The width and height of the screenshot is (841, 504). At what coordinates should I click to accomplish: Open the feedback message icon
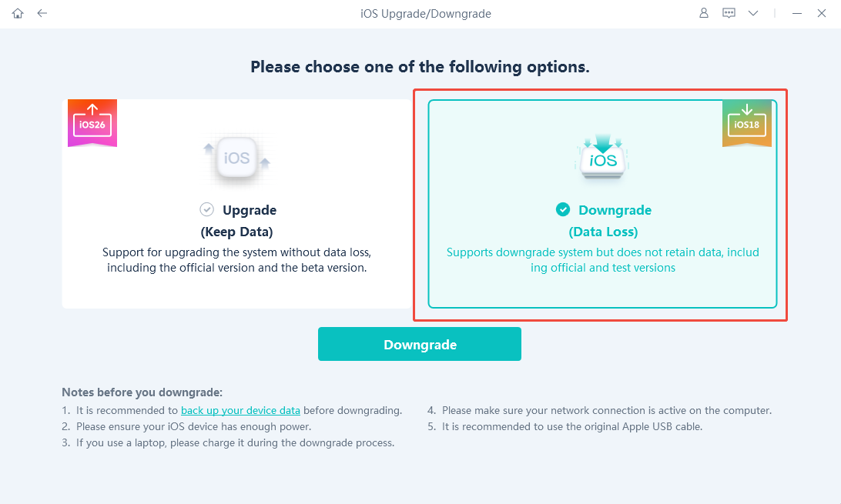pos(729,13)
